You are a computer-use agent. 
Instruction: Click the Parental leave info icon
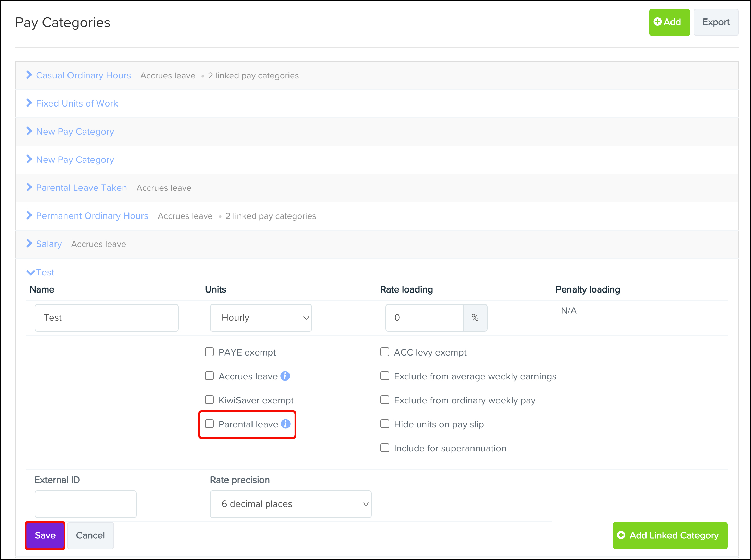click(285, 424)
